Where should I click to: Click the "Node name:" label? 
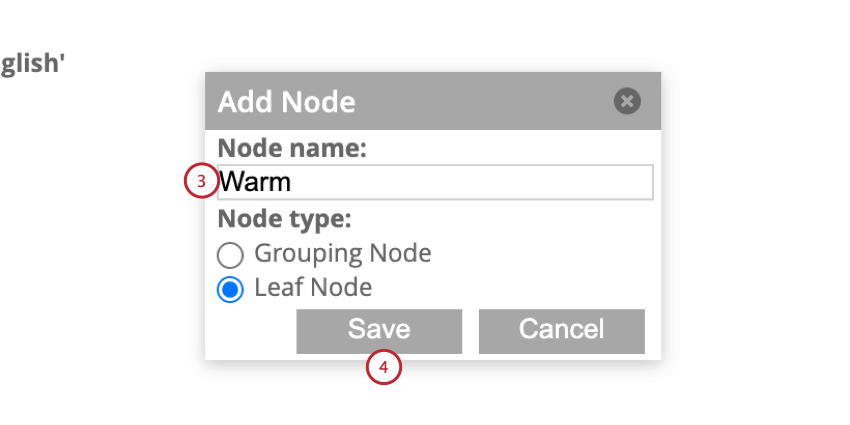pos(292,149)
